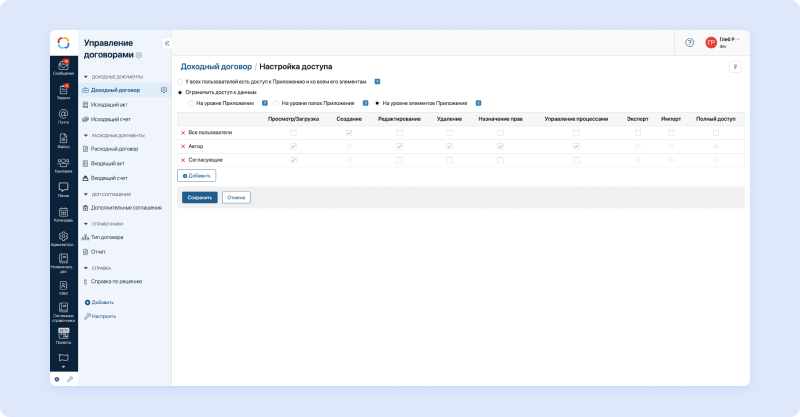Remove the Все пользователи row with X
This screenshot has height=417, width=800.
[183, 132]
